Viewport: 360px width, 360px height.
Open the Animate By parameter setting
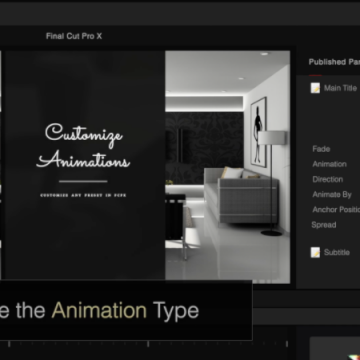332,194
